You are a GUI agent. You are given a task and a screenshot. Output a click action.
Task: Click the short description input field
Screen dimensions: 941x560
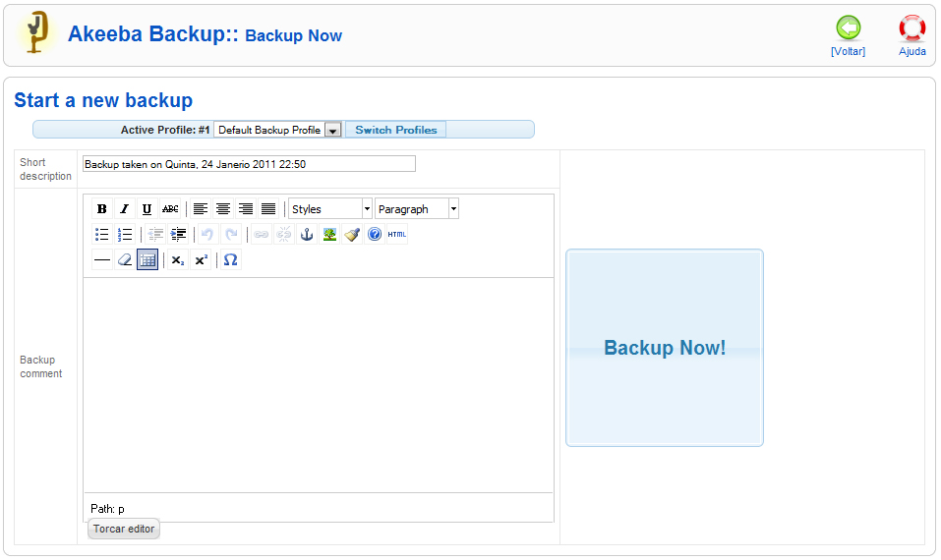249,164
